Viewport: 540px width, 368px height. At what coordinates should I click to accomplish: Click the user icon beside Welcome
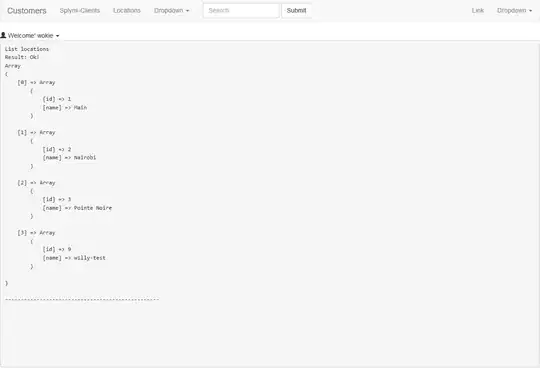tap(3, 35)
